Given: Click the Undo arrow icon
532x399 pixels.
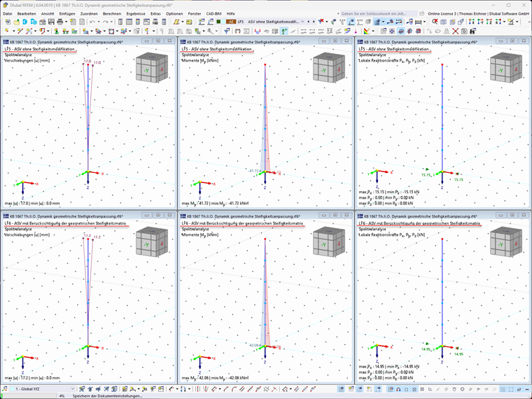Looking at the screenshot, I should point(92,22).
